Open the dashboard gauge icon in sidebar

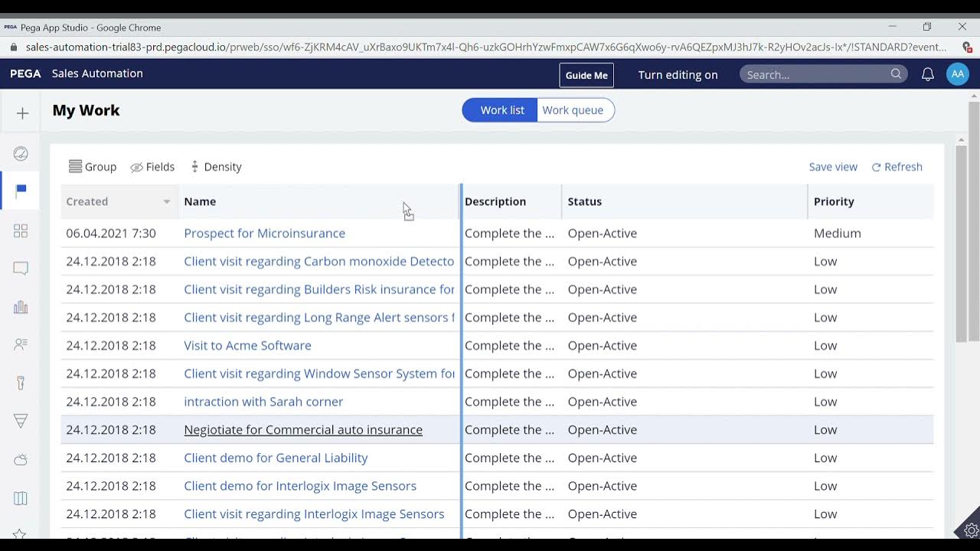tap(21, 154)
